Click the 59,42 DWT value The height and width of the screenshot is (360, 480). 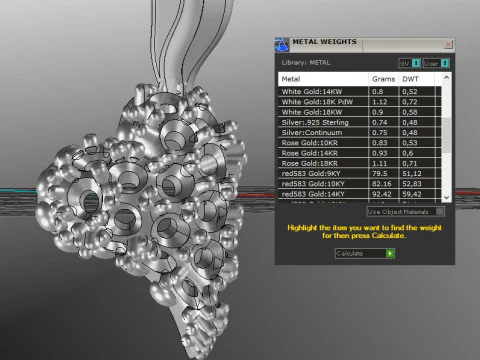(x=412, y=194)
